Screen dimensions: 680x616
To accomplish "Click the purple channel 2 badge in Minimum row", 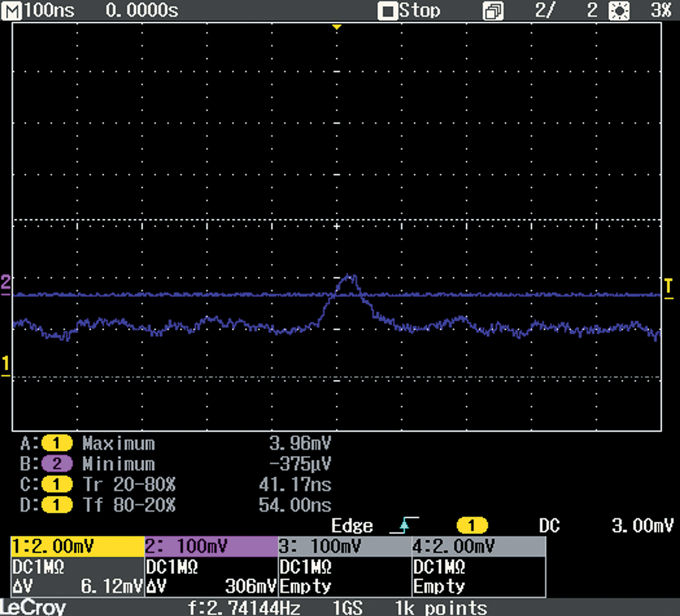I will click(56, 464).
